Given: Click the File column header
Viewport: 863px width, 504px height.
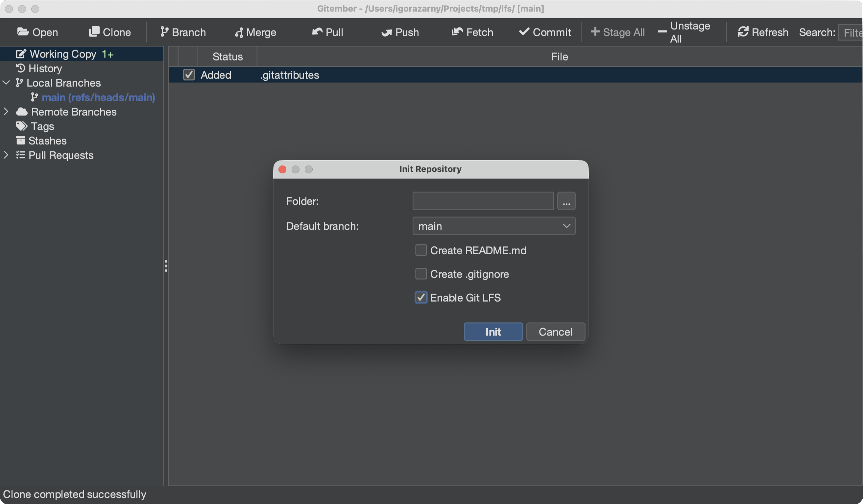Looking at the screenshot, I should tap(560, 57).
